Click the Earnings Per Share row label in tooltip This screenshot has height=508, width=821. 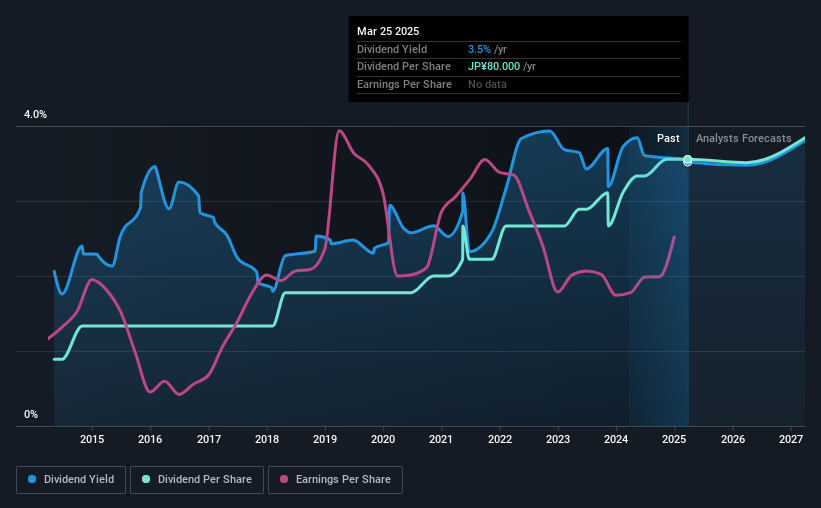point(404,84)
